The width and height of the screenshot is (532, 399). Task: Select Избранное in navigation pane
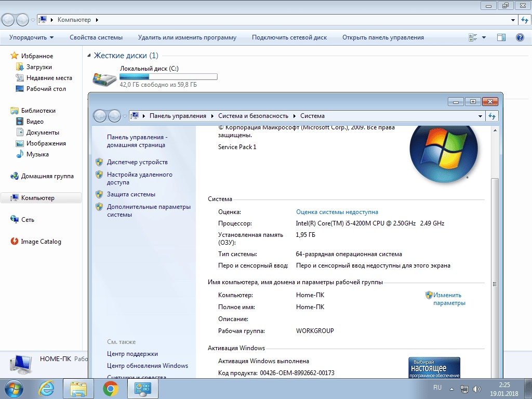tap(37, 56)
